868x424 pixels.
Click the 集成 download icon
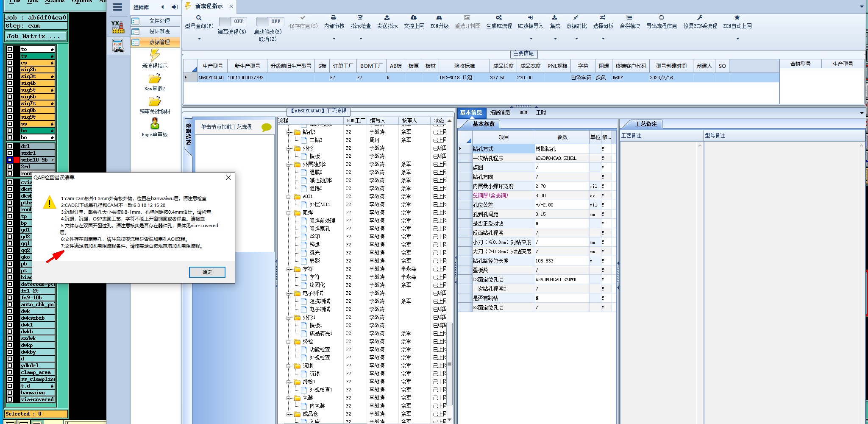pos(554,18)
